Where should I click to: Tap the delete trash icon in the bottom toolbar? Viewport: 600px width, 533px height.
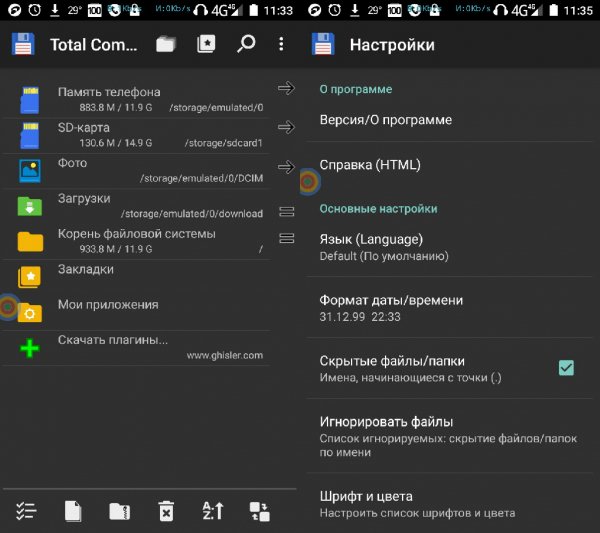(166, 511)
